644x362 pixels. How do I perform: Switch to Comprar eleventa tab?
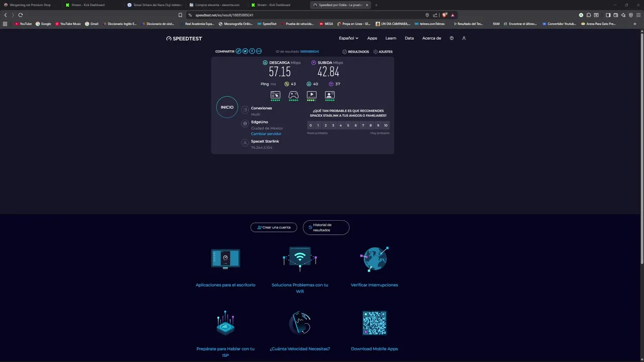coord(216,5)
